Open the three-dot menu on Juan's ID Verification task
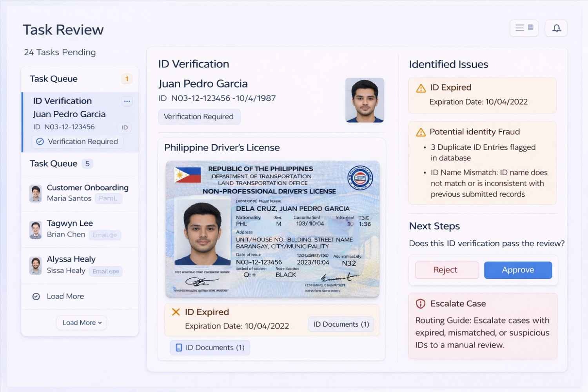Viewport: 588px width, 392px height. (x=127, y=101)
